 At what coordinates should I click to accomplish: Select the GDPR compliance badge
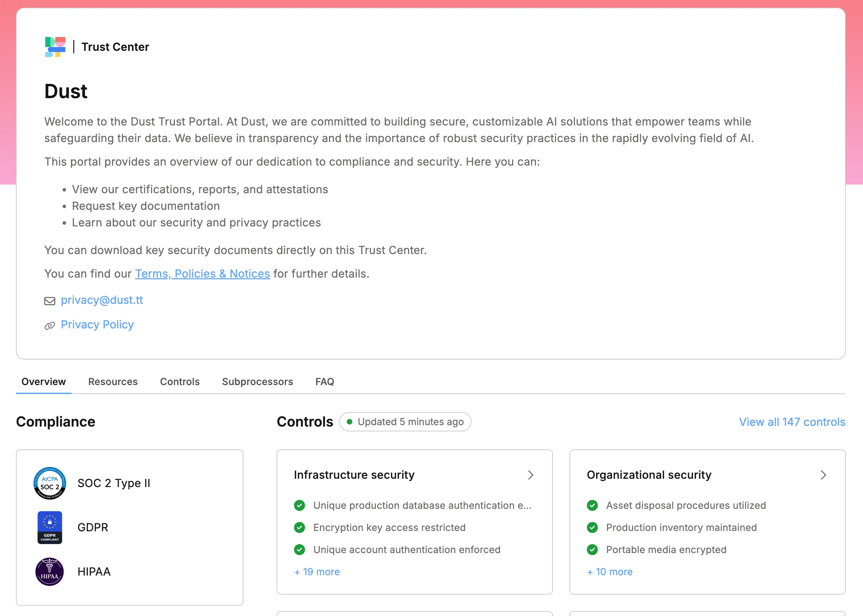click(49, 527)
